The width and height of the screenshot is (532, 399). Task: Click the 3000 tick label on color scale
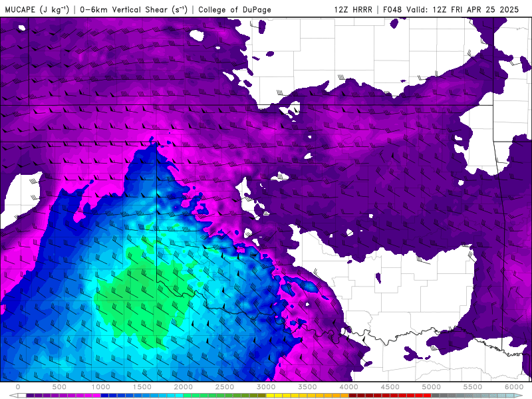pos(266,387)
